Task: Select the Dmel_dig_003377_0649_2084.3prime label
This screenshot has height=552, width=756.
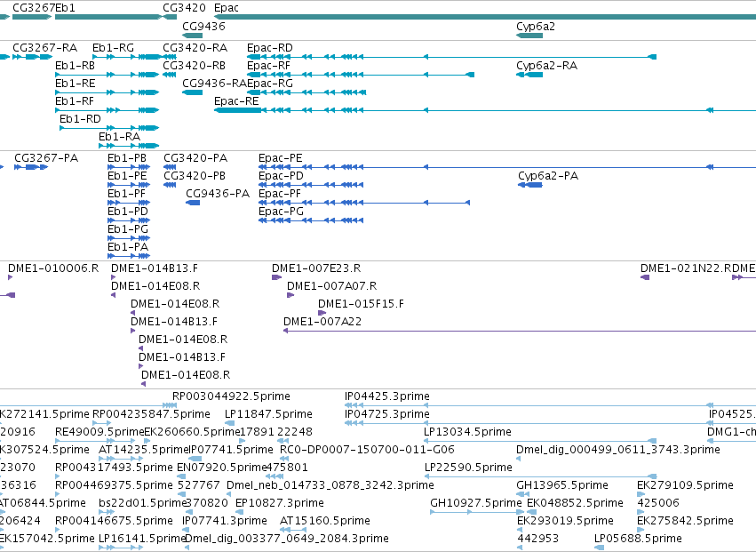Action: 287,539
